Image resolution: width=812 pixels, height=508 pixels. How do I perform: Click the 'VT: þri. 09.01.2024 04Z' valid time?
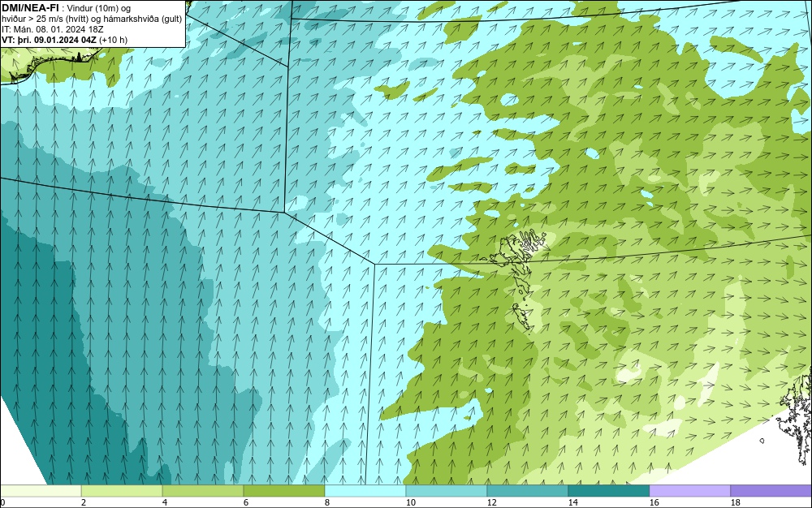49,40
